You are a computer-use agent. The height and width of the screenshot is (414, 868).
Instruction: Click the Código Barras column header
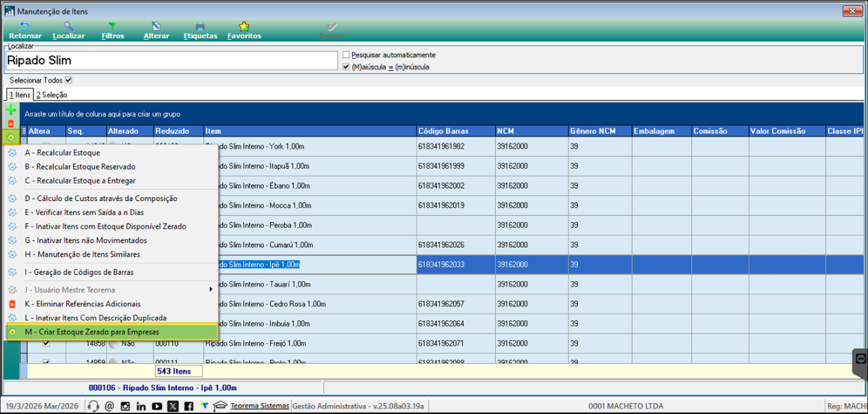click(443, 131)
